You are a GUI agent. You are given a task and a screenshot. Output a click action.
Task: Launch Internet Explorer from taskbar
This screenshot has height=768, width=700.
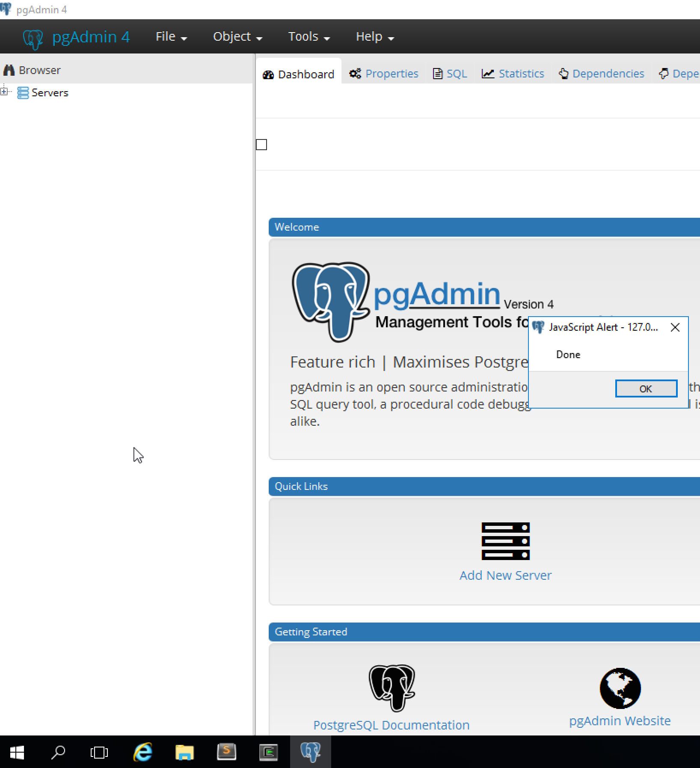pyautogui.click(x=143, y=752)
